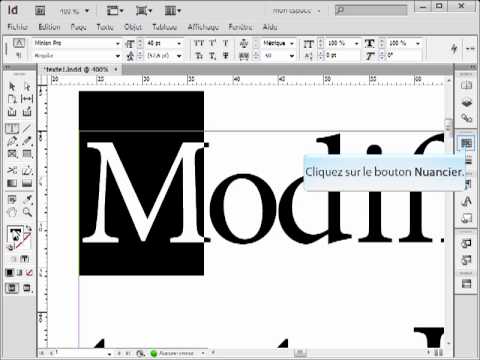The width and height of the screenshot is (480, 360).
Task: Switch to Character formatting controls
Action: pyautogui.click(x=19, y=43)
